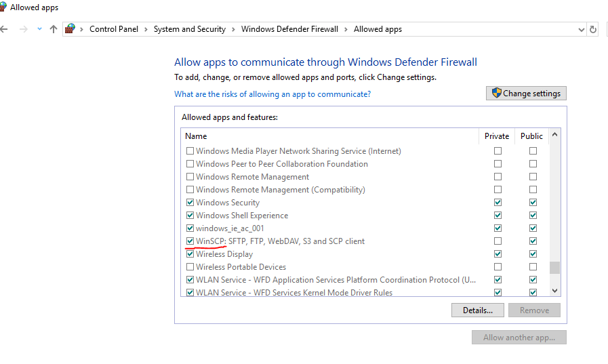Disable Private network for Wireless Display
The height and width of the screenshot is (364, 608).
pos(498,254)
